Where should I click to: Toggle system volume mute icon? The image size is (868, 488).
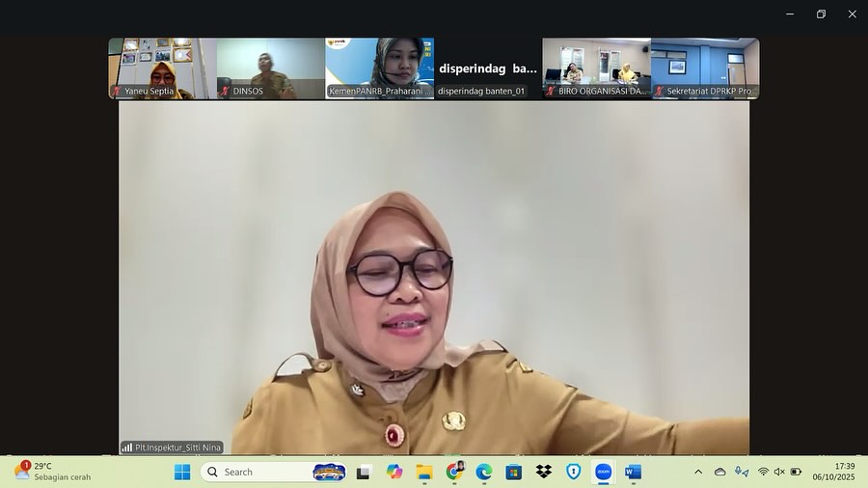click(779, 472)
